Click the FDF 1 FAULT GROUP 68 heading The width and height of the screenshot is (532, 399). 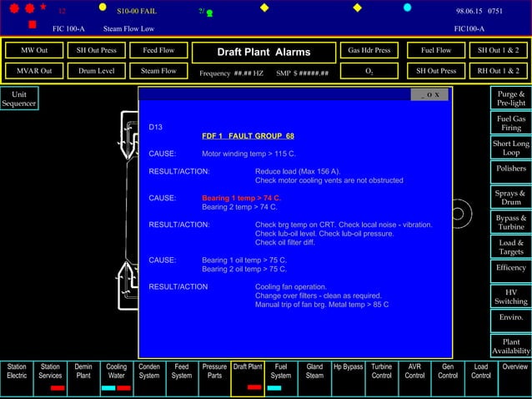248,136
